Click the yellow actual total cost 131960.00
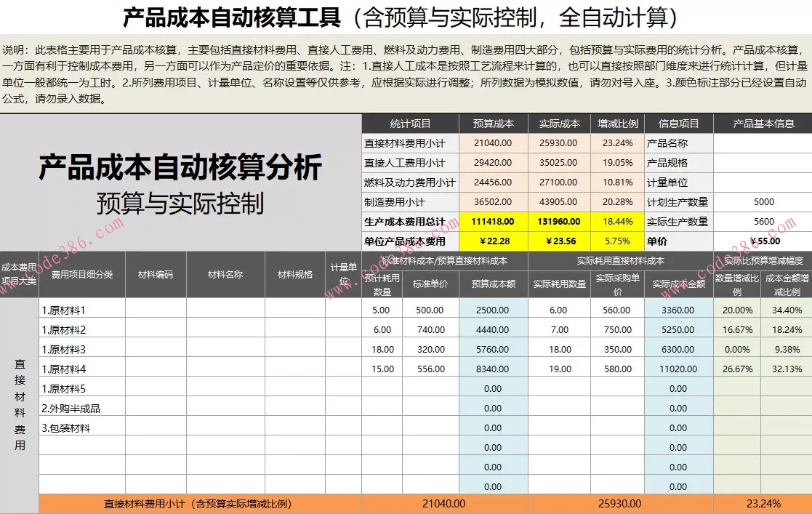Screen dimensions: 812x514 point(558,222)
